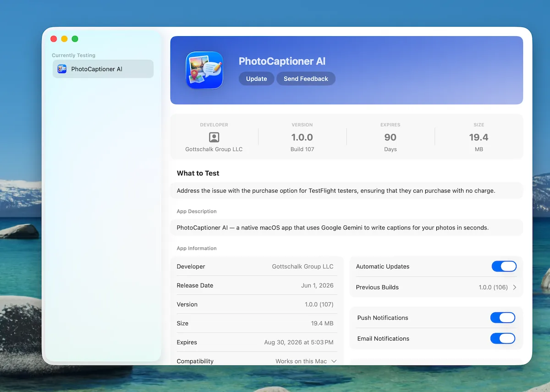
Task: Click the What to Test instructions text
Action: click(x=336, y=191)
